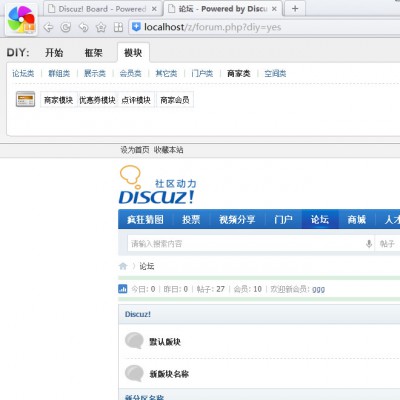
Task: Click the forum statistics chart icon
Action: tap(123, 289)
